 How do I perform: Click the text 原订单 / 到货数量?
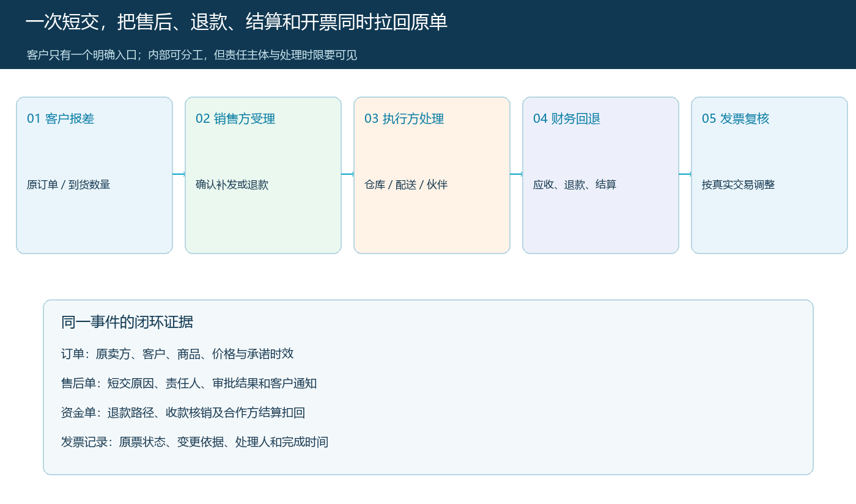(68, 184)
